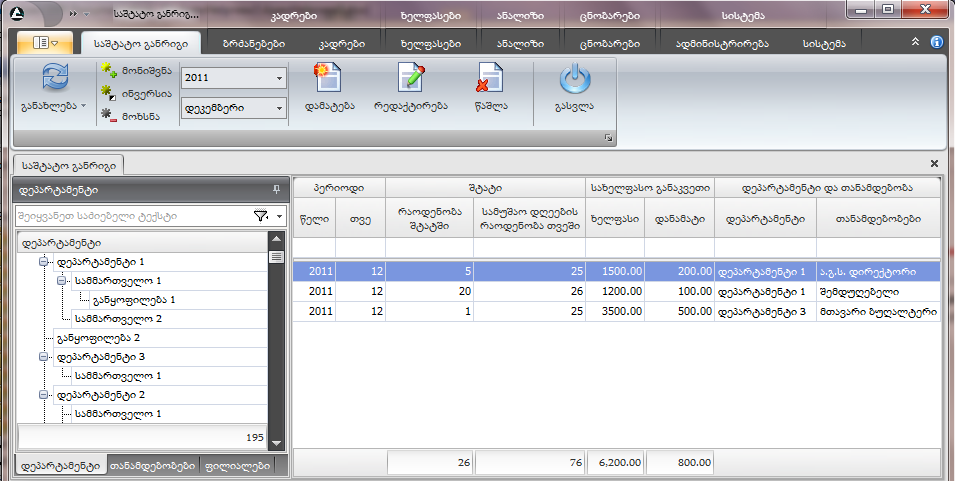955x481 pixels.
Task: Click the ინვერსია (Invert selection) icon
Action: 110,93
